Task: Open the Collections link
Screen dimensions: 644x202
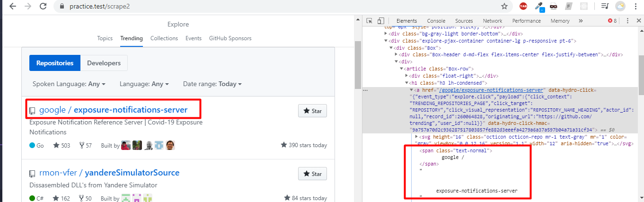Action: click(164, 38)
